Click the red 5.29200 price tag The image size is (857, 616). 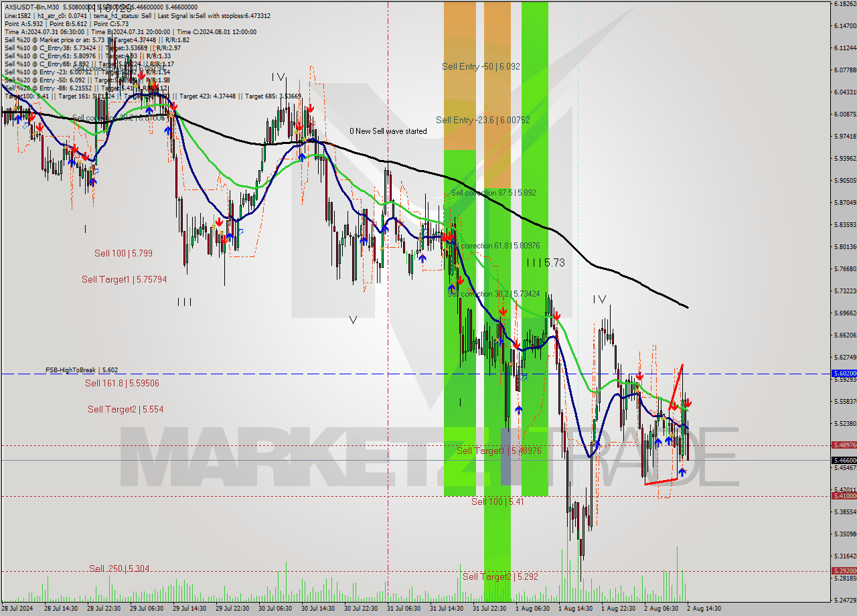pyautogui.click(x=844, y=571)
